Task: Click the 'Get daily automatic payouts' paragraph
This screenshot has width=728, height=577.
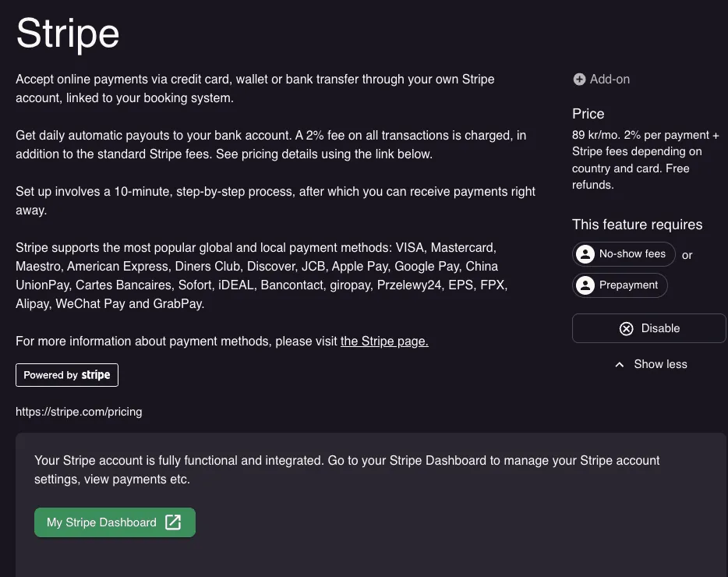Action: coord(270,144)
